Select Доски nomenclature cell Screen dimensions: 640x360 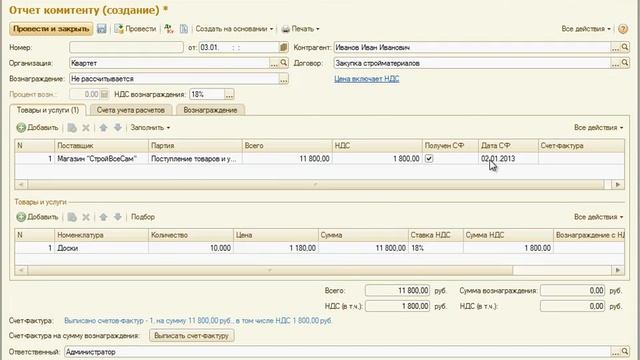pos(101,248)
